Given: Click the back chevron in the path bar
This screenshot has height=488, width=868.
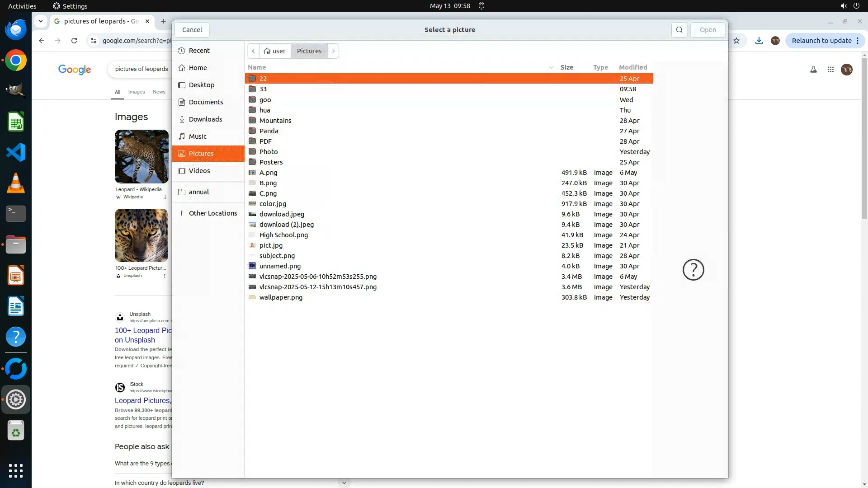Looking at the screenshot, I should [x=254, y=51].
